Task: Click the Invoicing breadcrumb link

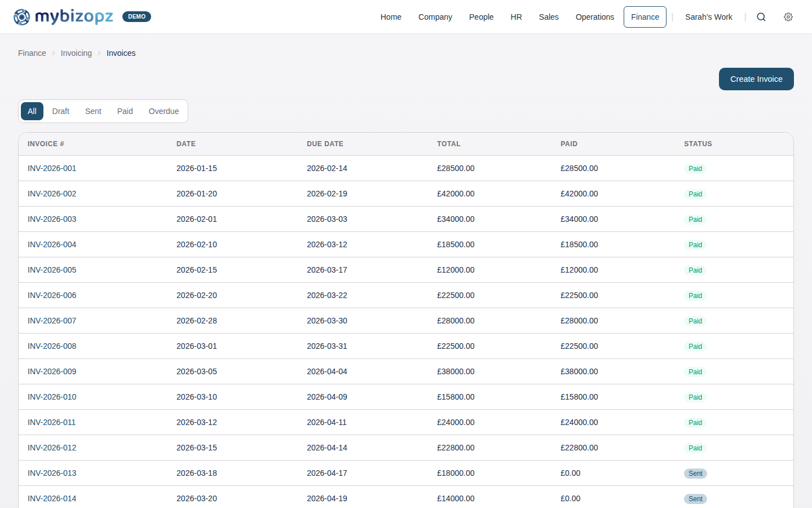Action: 76,52
